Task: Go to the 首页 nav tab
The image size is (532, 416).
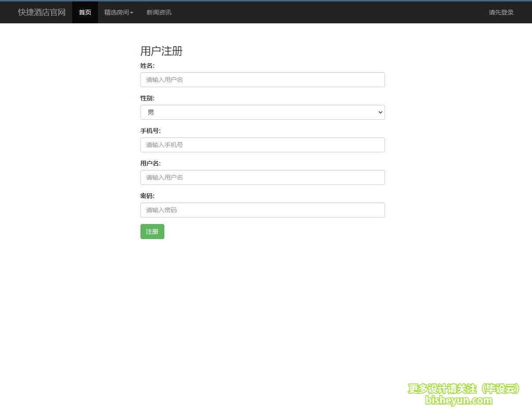Action: point(85,12)
